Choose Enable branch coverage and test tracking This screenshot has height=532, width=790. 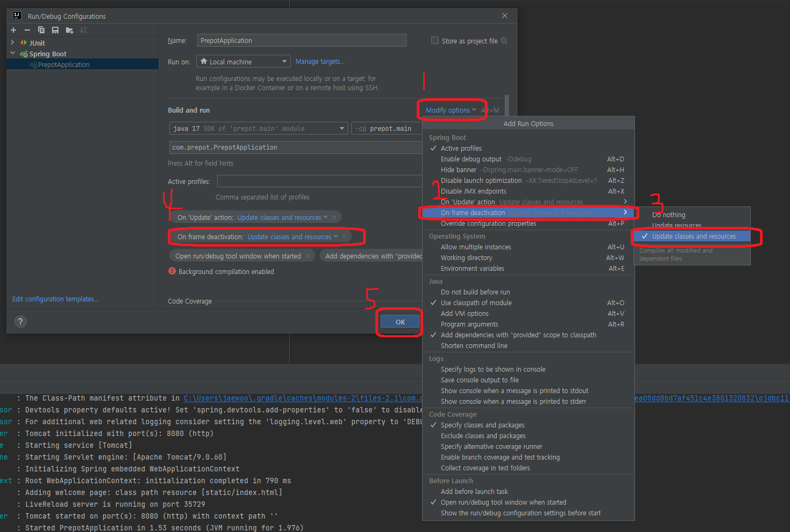[528, 457]
